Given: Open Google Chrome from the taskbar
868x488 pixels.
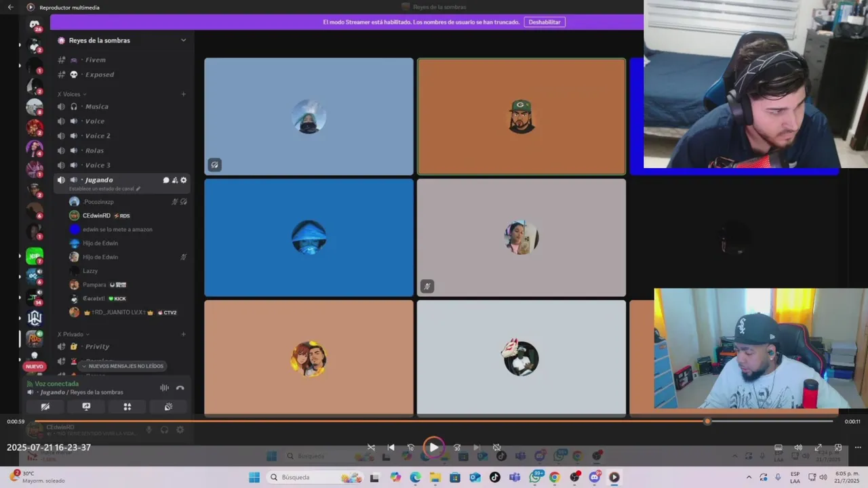Looking at the screenshot, I should pyautogui.click(x=554, y=477).
